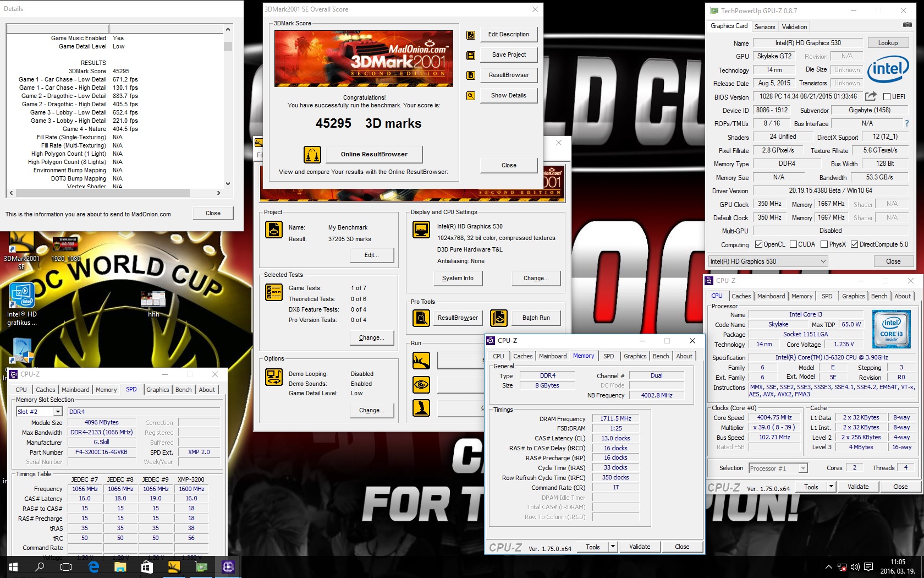Image resolution: width=924 pixels, height=578 pixels.
Task: Expand the Slot #2 memory slot dropdown
Action: click(57, 412)
